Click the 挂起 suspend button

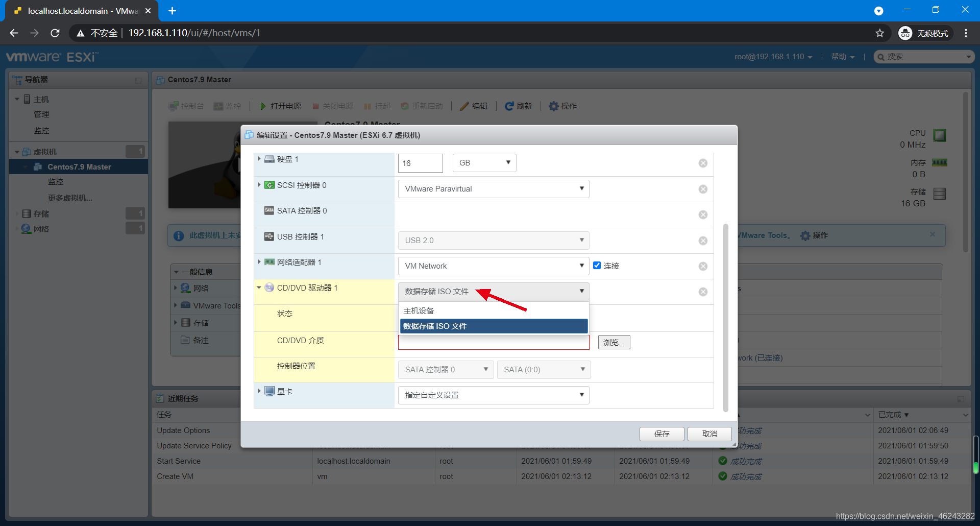click(377, 106)
